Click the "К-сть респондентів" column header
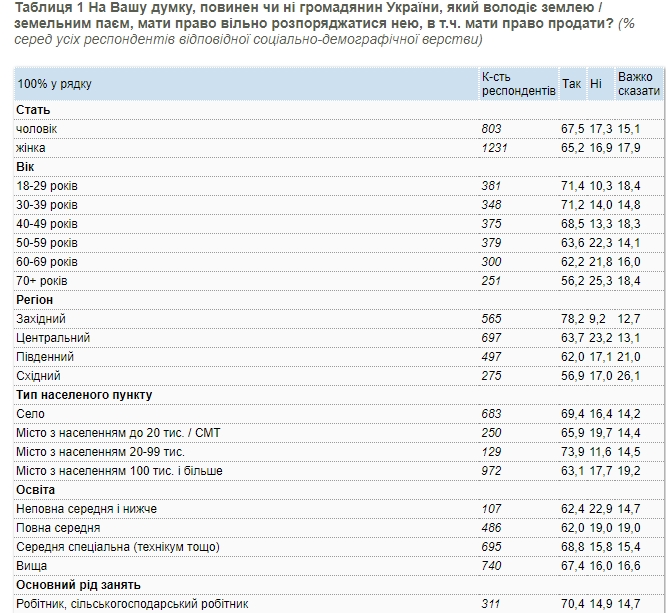The width and height of the screenshot is (666, 613). click(517, 84)
